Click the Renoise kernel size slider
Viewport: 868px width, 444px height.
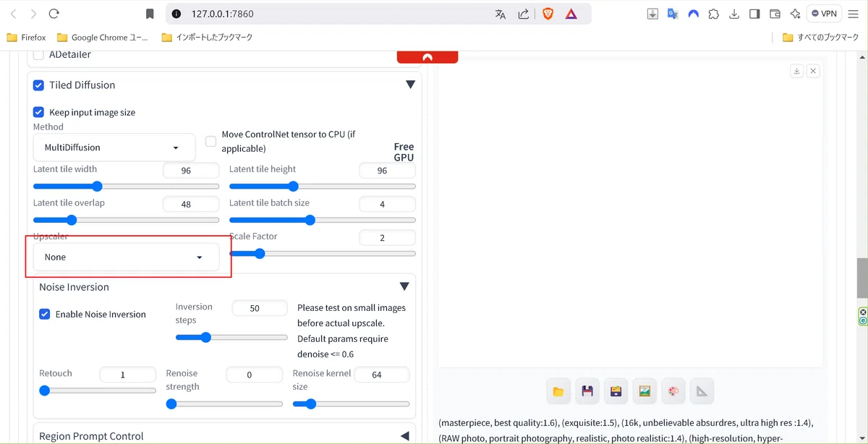click(x=351, y=404)
